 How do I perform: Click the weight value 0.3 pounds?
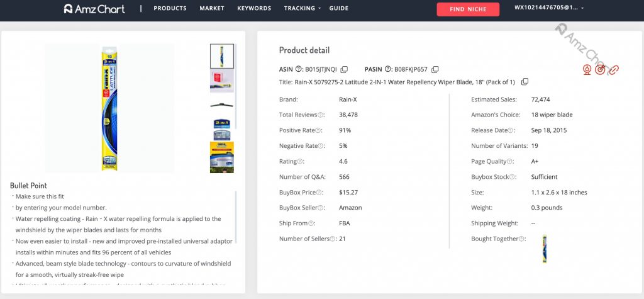[547, 208]
